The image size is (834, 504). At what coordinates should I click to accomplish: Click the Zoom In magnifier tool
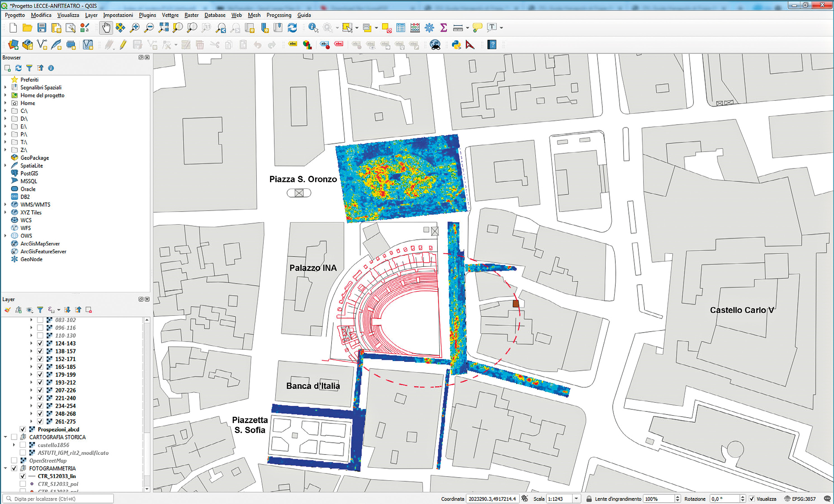pos(135,28)
